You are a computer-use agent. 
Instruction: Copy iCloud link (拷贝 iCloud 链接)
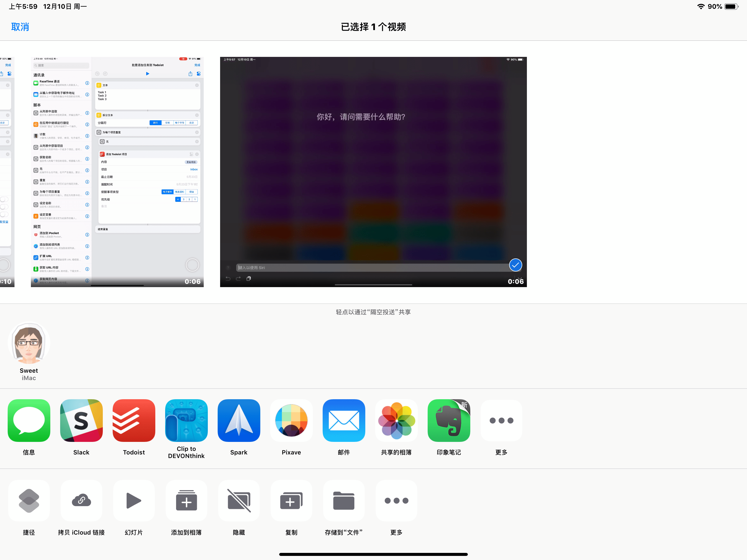click(x=81, y=501)
